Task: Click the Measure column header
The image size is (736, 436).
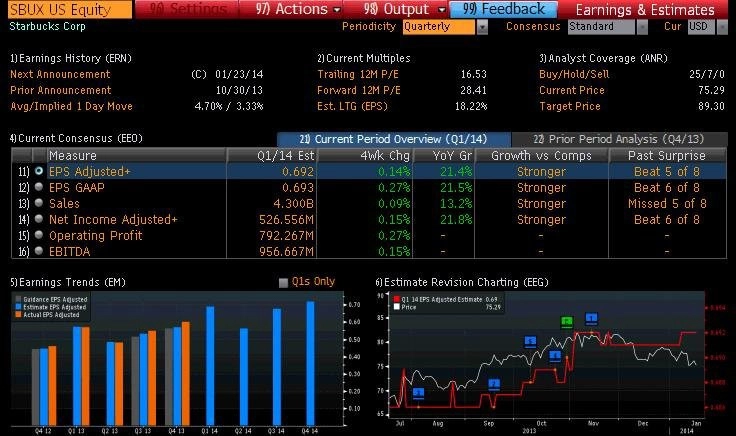Action: tap(136, 155)
